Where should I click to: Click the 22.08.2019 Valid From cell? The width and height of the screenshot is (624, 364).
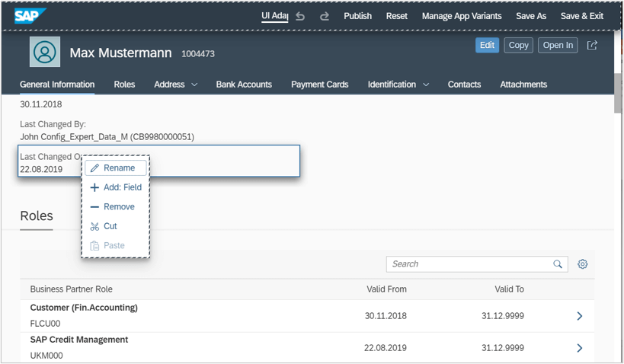386,348
